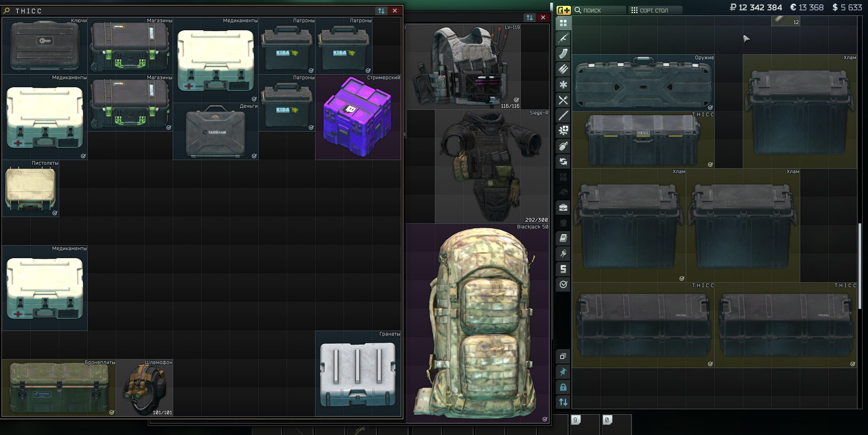Filter stash by ammo cartridges icon
The image size is (868, 435).
tap(563, 69)
